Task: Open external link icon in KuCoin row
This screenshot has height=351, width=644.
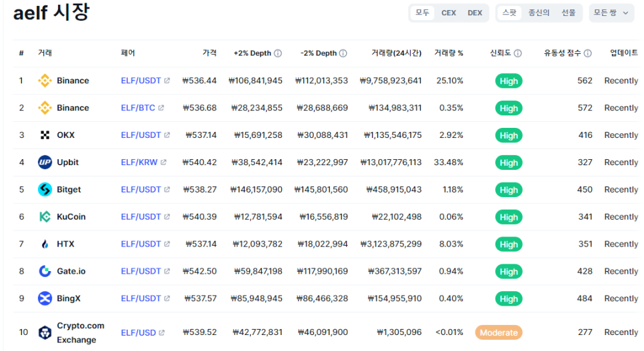Action: tap(167, 216)
